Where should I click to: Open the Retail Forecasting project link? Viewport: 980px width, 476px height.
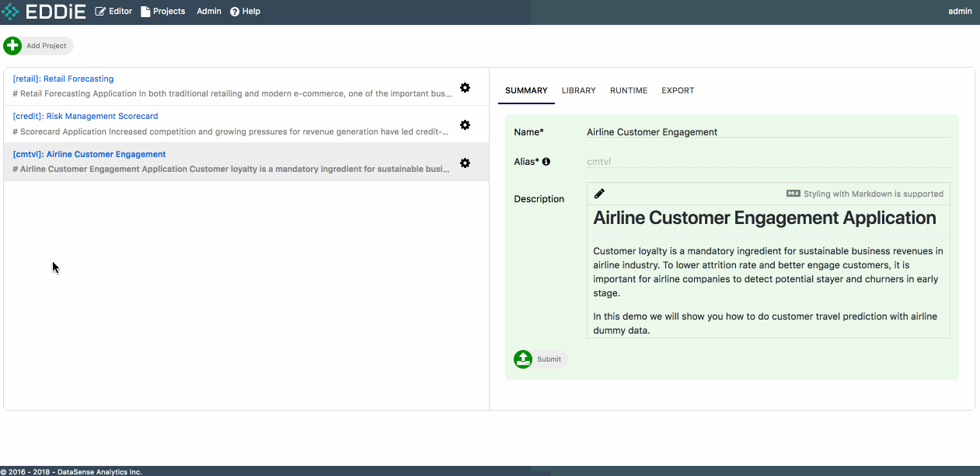click(x=63, y=79)
